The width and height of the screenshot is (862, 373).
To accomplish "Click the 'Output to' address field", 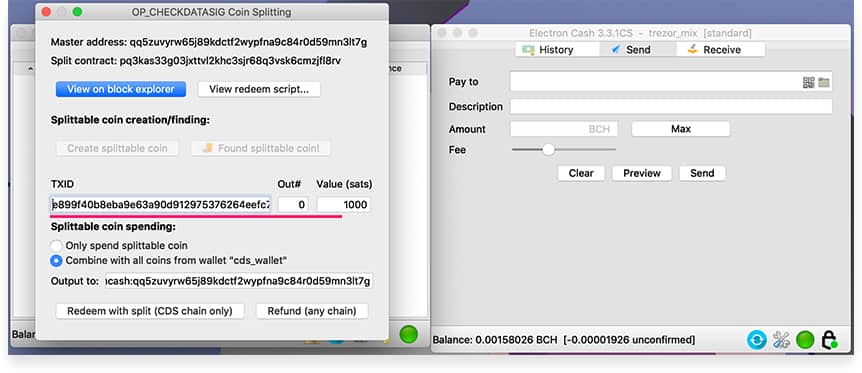I will pyautogui.click(x=239, y=281).
